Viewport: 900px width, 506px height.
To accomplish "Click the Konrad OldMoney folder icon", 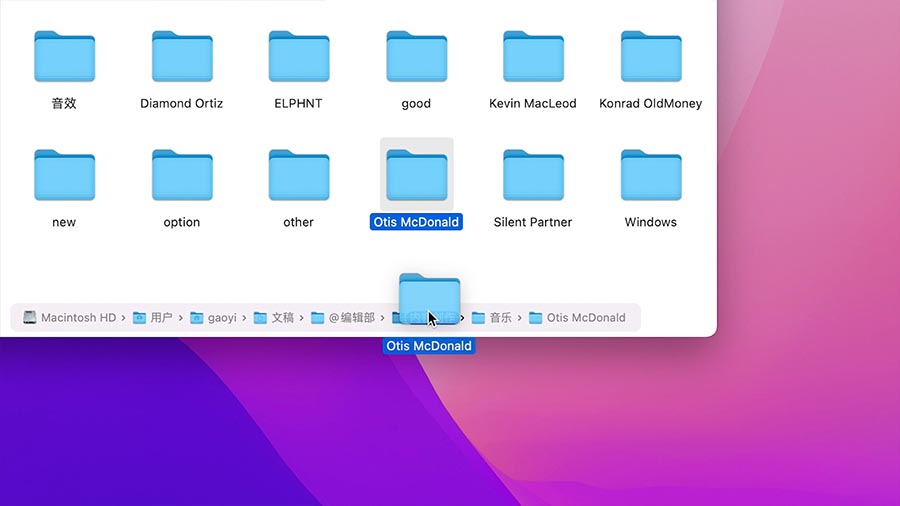I will pyautogui.click(x=650, y=57).
